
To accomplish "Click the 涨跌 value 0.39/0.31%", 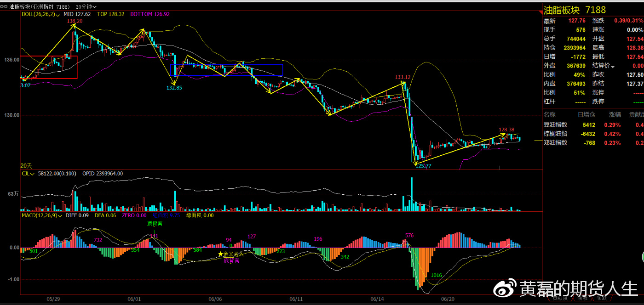I will tap(629, 21).
